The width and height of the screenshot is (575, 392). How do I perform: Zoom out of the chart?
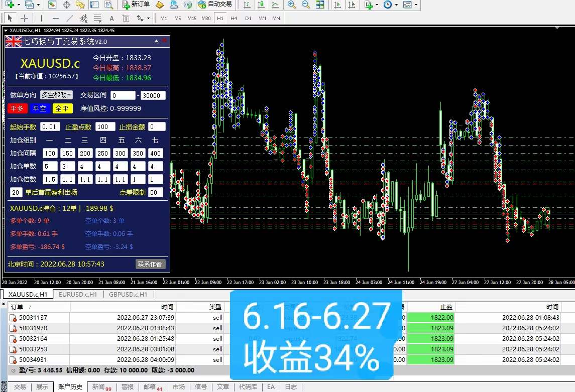coord(305,5)
